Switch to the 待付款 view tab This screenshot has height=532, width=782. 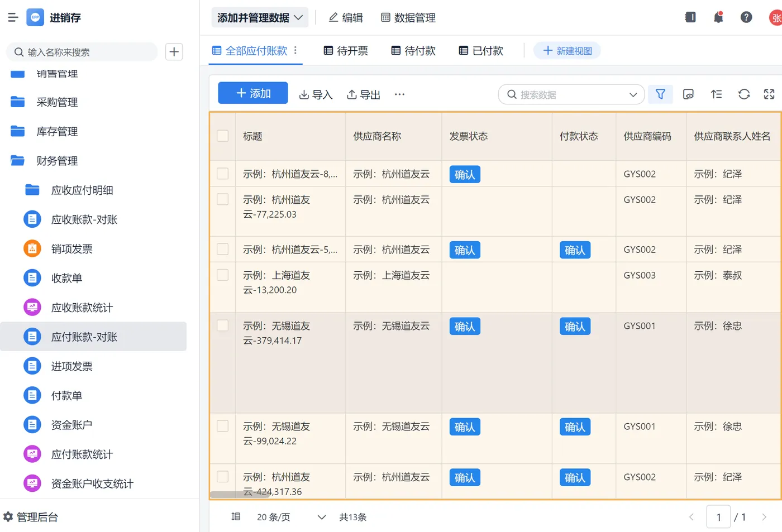tap(413, 51)
